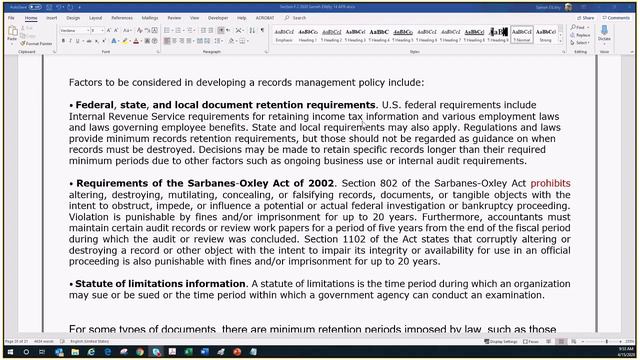Insert a bulleted list
The image size is (640, 360).
[x=167, y=31]
